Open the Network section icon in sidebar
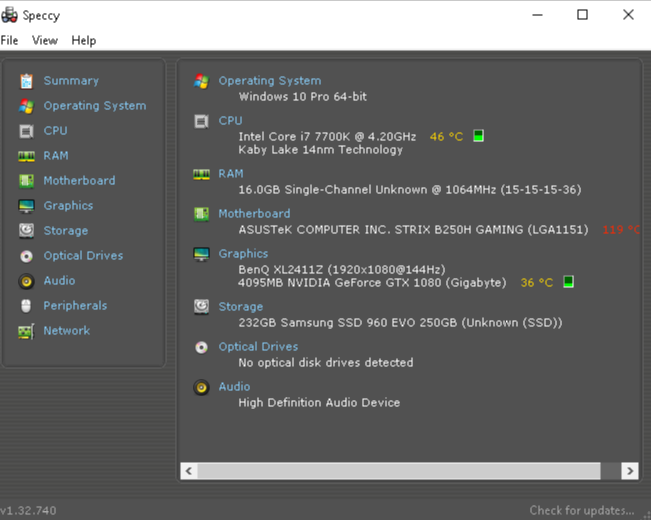The height and width of the screenshot is (521, 653). [x=26, y=331]
